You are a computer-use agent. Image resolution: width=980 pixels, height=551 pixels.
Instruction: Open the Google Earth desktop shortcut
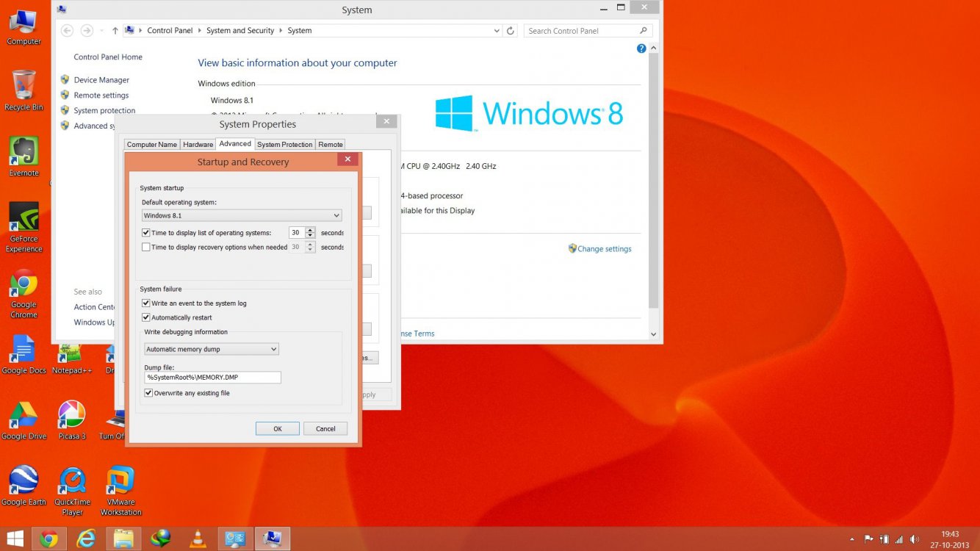pos(24,486)
